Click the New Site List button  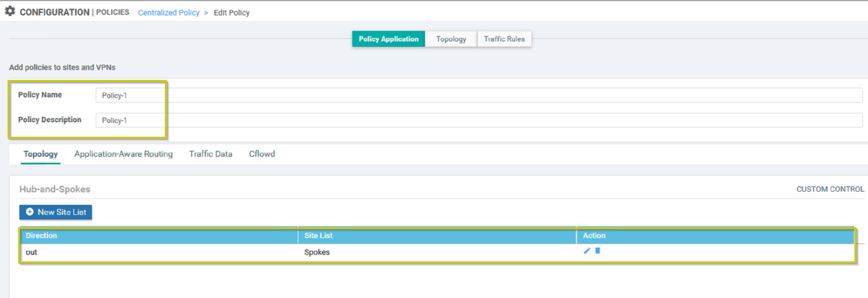point(56,212)
